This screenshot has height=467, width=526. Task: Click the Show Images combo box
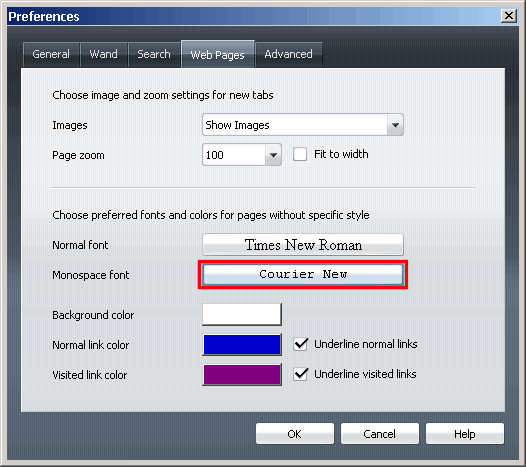[x=303, y=125]
